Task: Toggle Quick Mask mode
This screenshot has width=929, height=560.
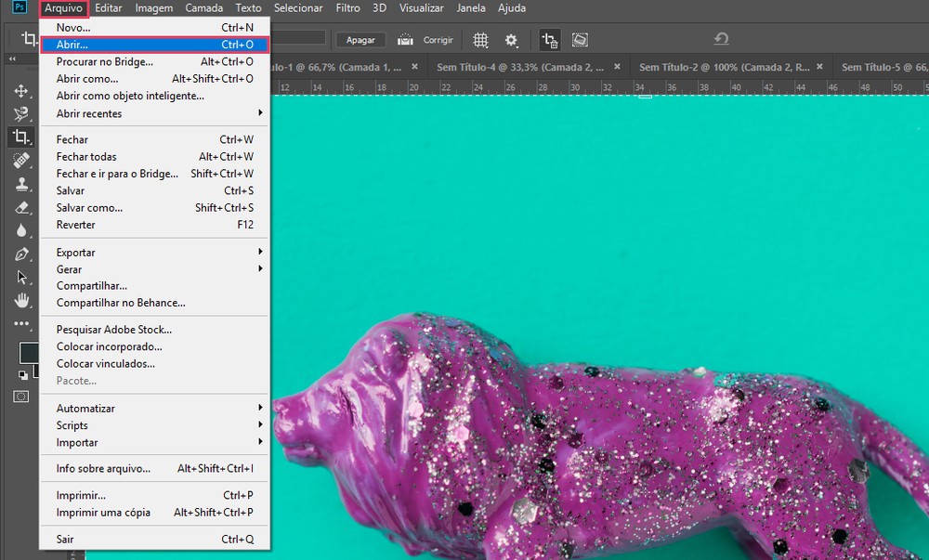Action: [22, 396]
